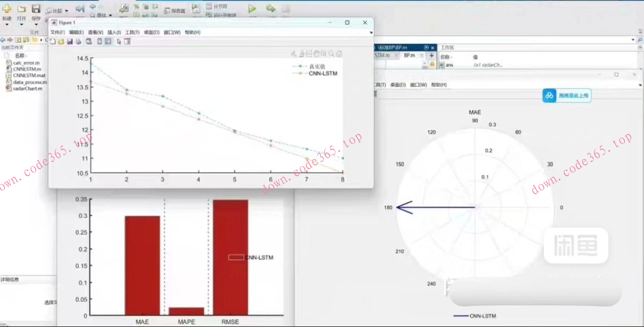Image resolution: width=644 pixels, height=327 pixels.
Task: Open address bar dropdown arrow at right
Action: click(x=633, y=39)
